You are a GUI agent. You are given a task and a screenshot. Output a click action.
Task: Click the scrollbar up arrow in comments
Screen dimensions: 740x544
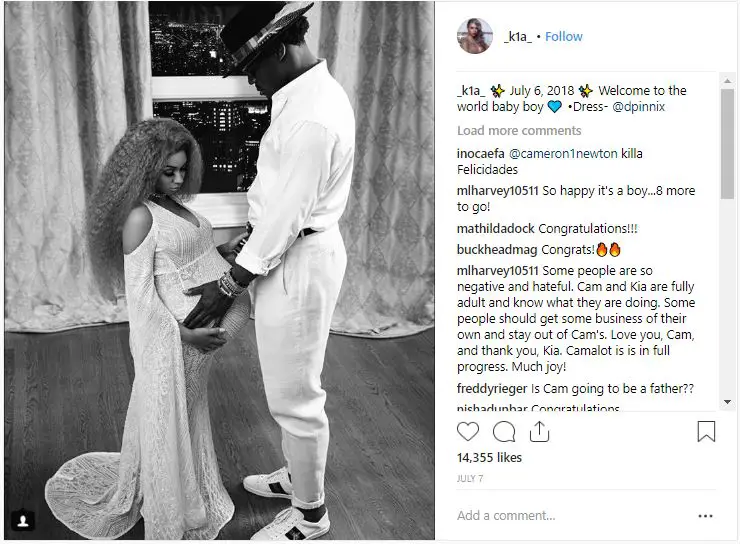coord(727,81)
